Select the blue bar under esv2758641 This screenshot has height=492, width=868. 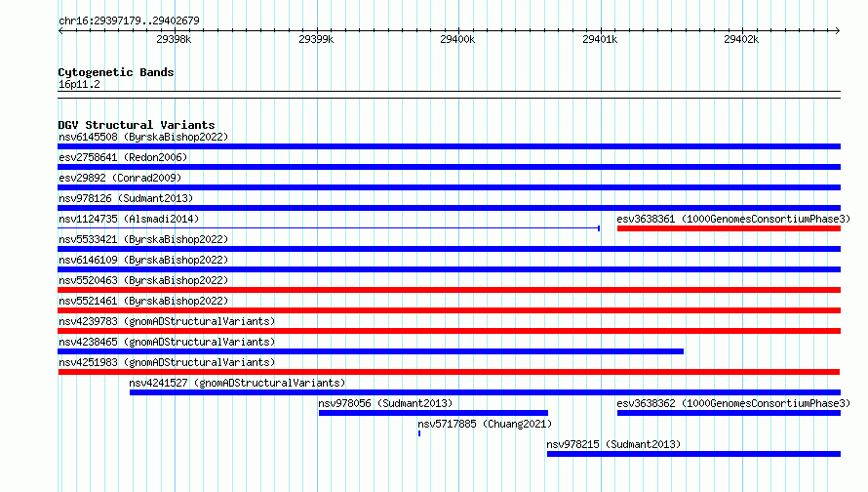click(x=449, y=167)
